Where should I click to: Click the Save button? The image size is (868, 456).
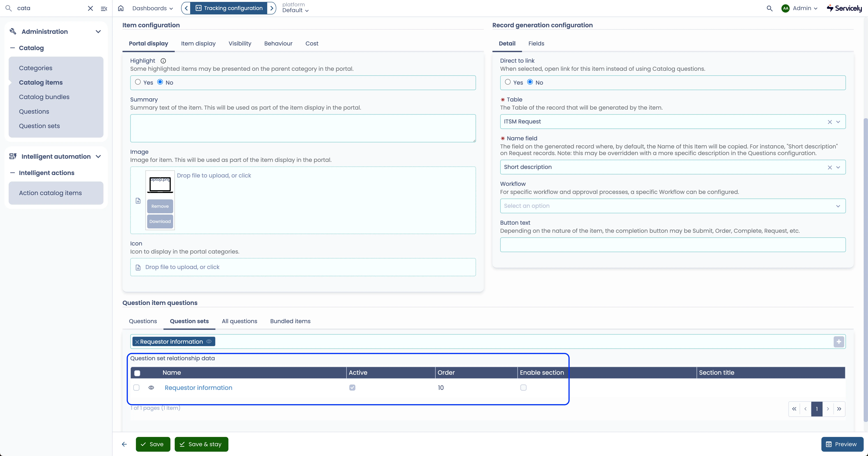pos(153,444)
